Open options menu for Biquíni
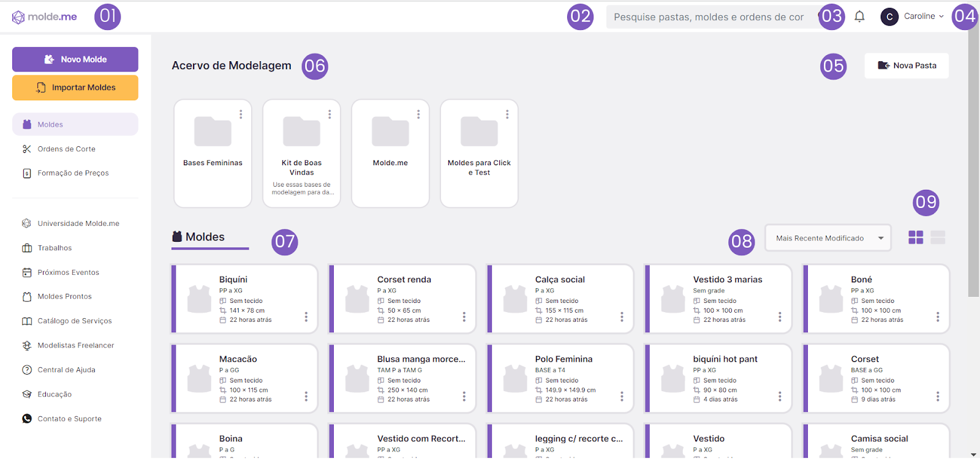 pos(306,317)
